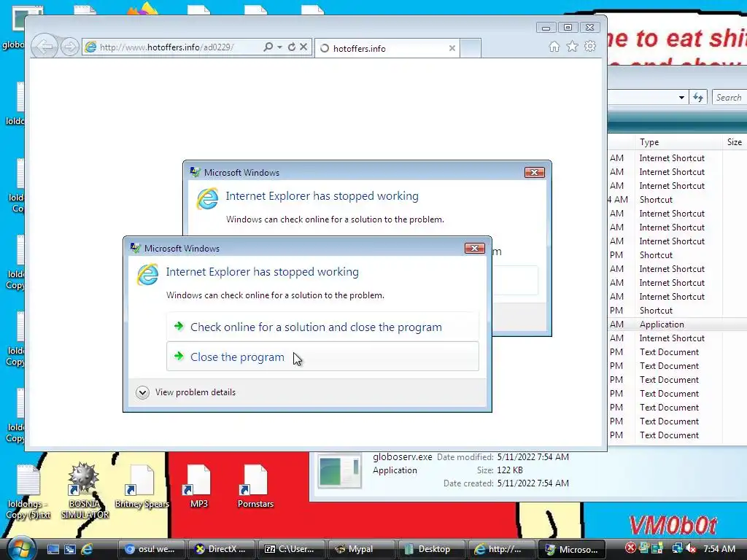Switch to the 'DirectX ...' taskbar button
This screenshot has width=747, height=560.
[x=221, y=549]
